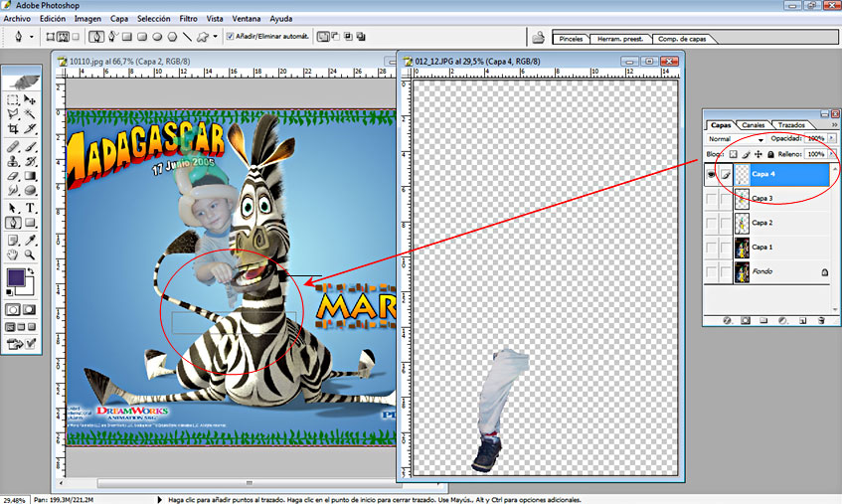Click the foreground color swatch
This screenshot has width=842, height=504.
click(x=16, y=277)
